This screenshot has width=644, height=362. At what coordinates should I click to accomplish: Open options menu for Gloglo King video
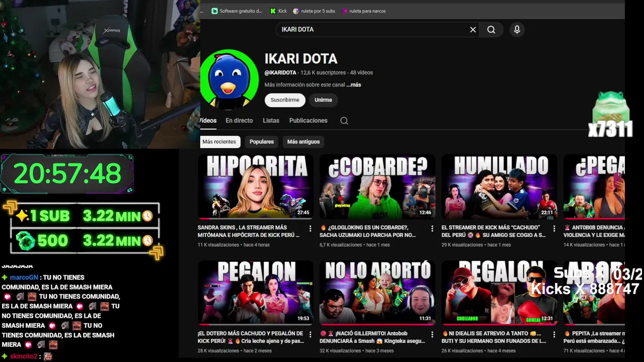[x=432, y=229]
